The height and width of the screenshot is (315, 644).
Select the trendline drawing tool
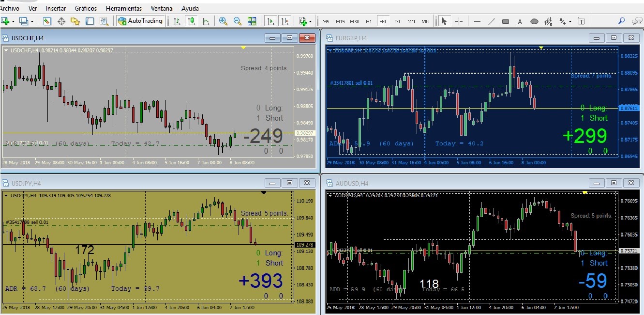click(492, 21)
